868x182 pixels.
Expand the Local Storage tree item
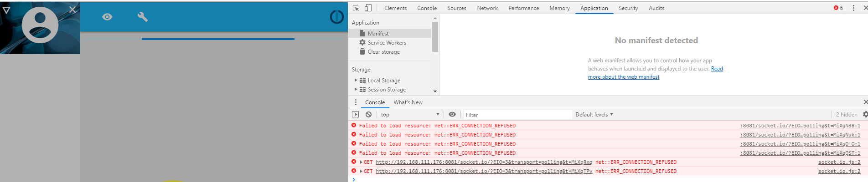(x=356, y=80)
